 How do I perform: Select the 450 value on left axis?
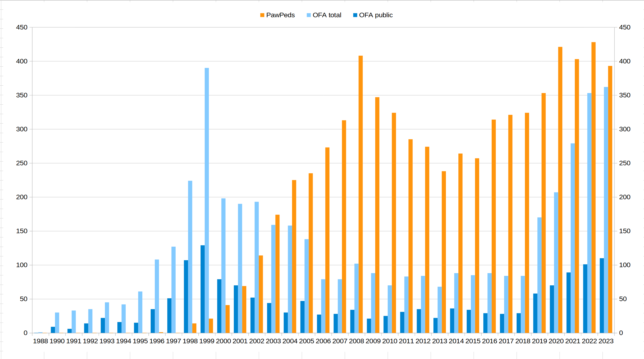click(22, 27)
